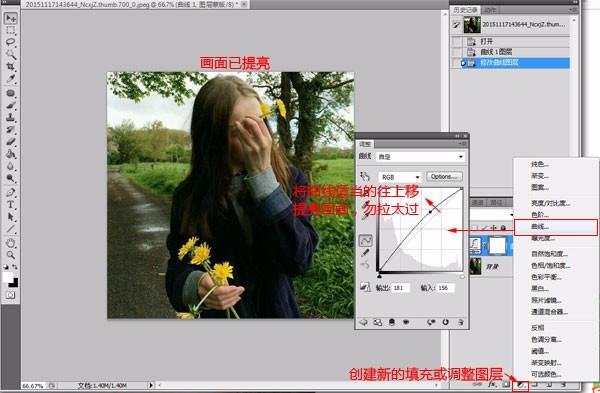Select the Eraser tool

click(11, 142)
